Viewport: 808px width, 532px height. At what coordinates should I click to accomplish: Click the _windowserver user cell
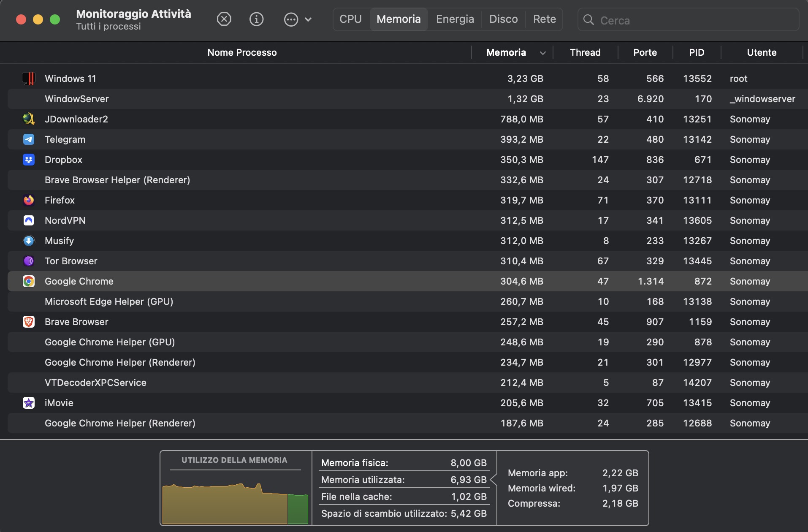click(x=762, y=99)
